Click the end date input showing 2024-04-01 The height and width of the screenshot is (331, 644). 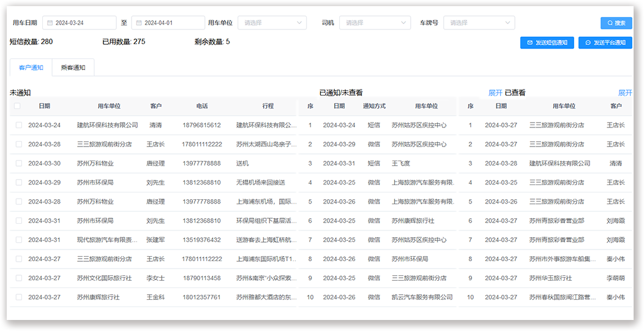(x=171, y=23)
